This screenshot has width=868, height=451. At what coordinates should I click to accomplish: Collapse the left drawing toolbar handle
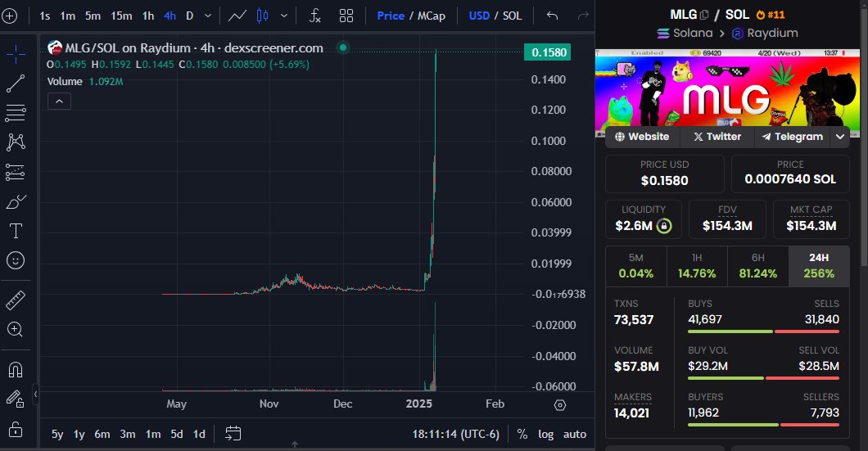click(x=35, y=394)
